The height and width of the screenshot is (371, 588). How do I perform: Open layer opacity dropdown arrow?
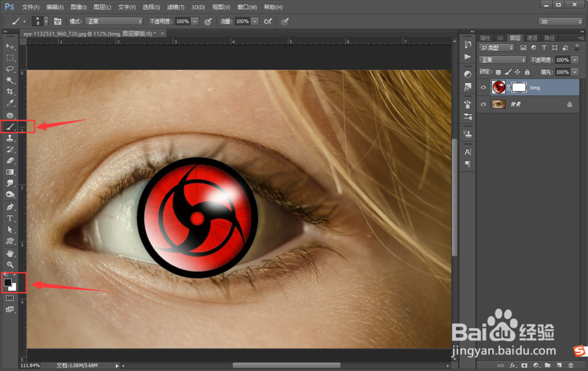click(x=575, y=60)
